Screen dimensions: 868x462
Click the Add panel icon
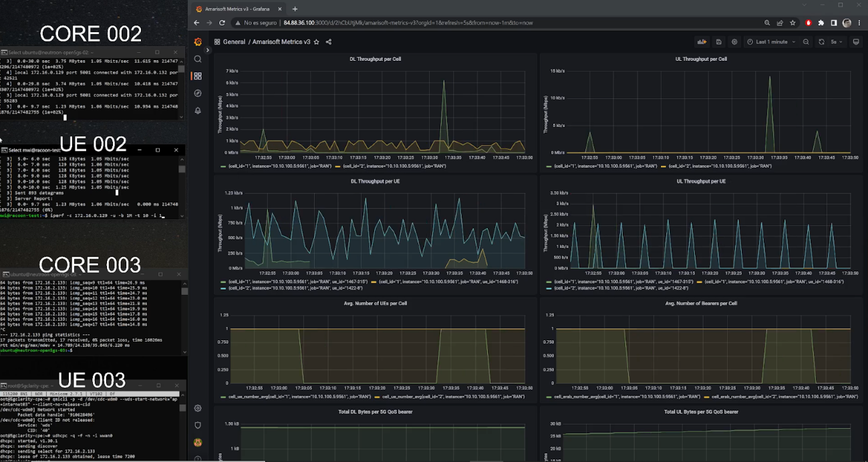tap(702, 41)
